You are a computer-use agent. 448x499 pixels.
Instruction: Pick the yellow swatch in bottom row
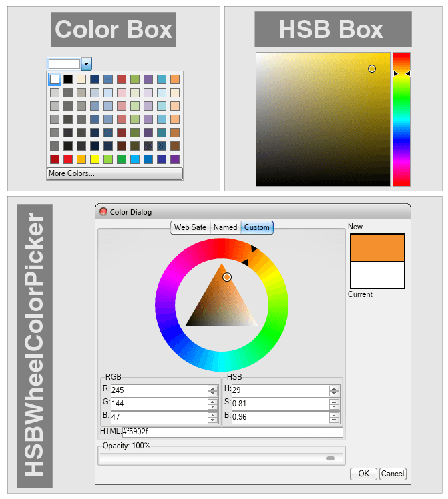pos(95,159)
